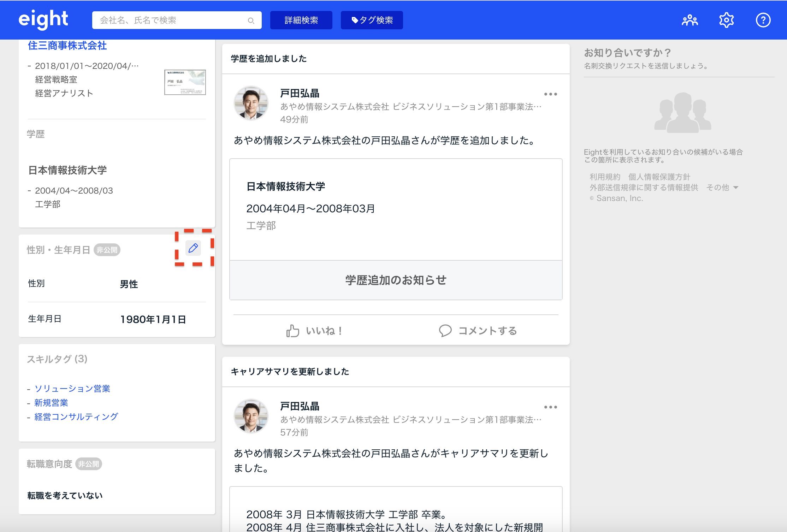Expand the その他 footer dropdown
787x532 pixels.
coord(722,188)
